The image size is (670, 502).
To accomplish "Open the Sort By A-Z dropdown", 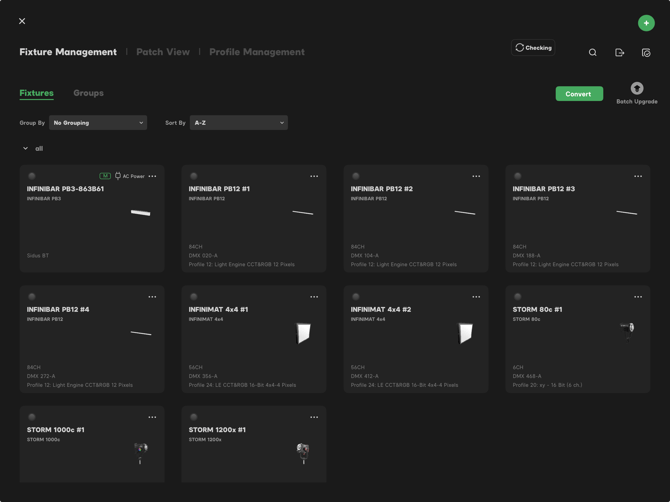I will (x=238, y=123).
